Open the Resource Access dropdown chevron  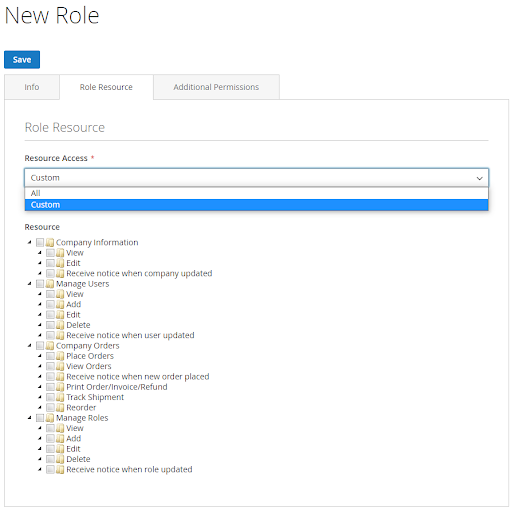[x=479, y=178]
